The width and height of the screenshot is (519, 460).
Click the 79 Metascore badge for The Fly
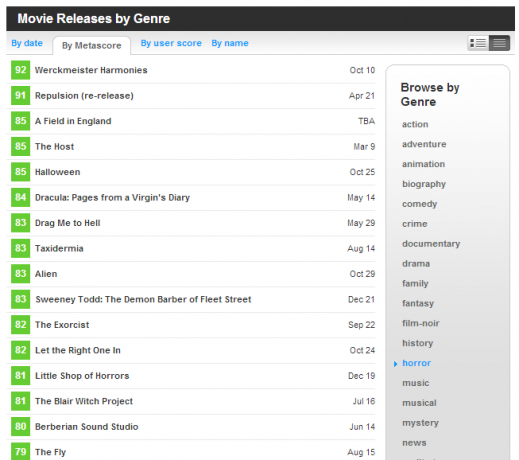point(20,451)
